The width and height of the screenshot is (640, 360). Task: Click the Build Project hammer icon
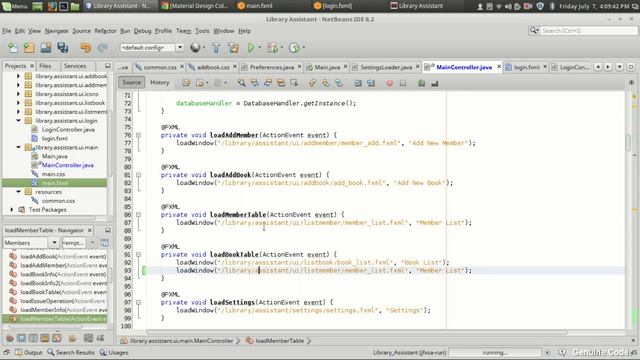click(216, 47)
